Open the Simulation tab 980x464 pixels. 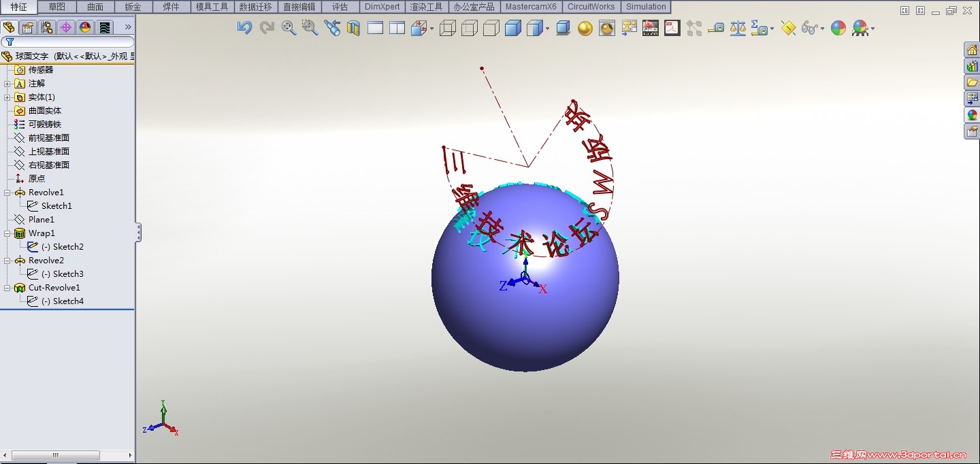646,7
